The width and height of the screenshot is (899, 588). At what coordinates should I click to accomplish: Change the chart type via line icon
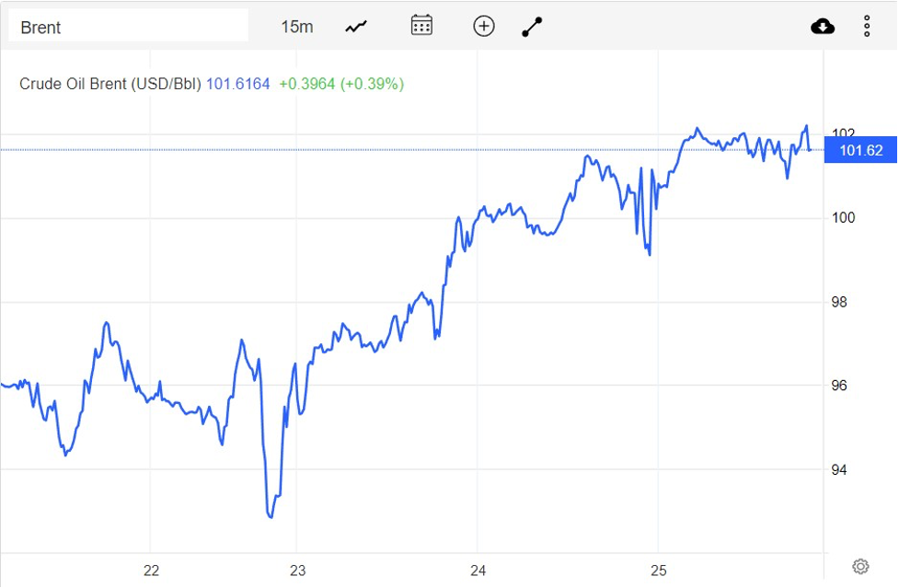point(356,27)
